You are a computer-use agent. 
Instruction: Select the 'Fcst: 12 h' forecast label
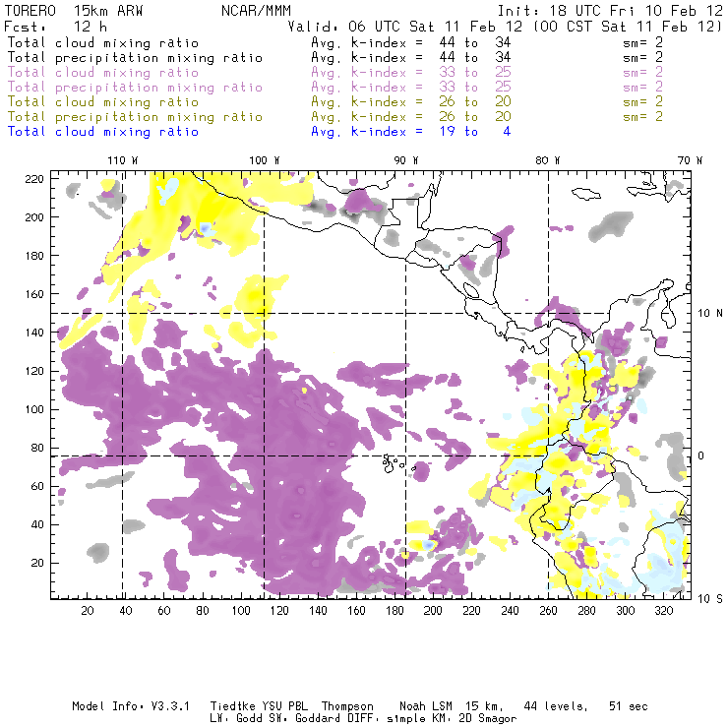(x=56, y=27)
